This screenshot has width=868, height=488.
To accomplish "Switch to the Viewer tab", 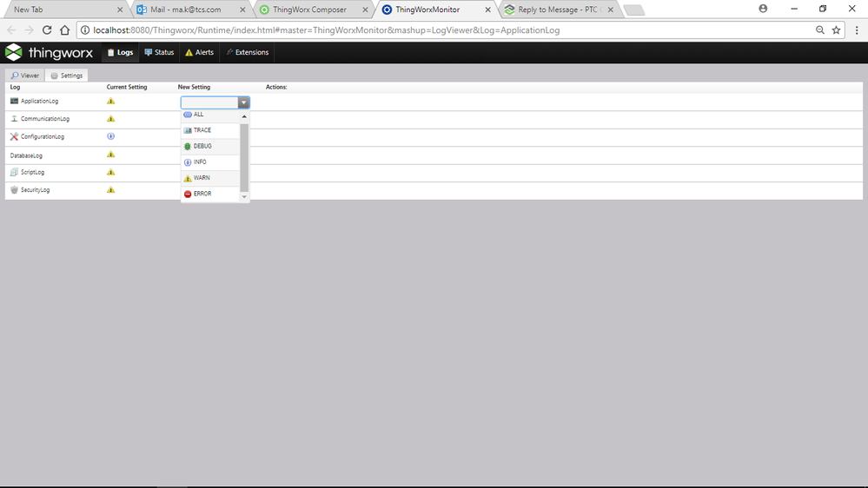I will (x=25, y=76).
